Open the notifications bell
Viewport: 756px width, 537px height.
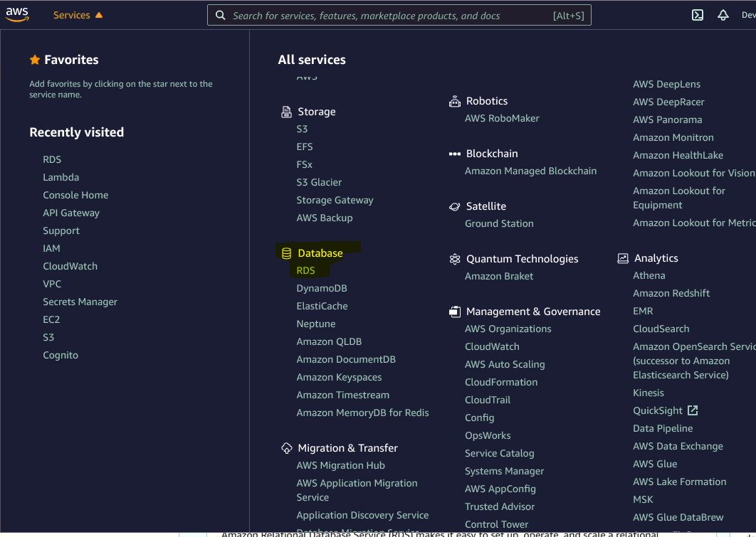(x=723, y=14)
